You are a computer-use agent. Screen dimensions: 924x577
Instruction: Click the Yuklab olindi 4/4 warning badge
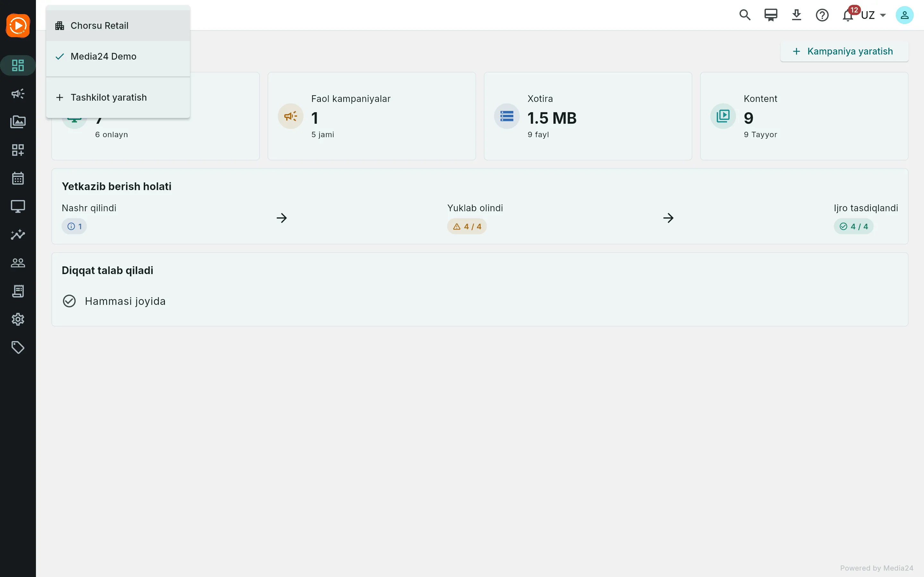[x=466, y=226]
